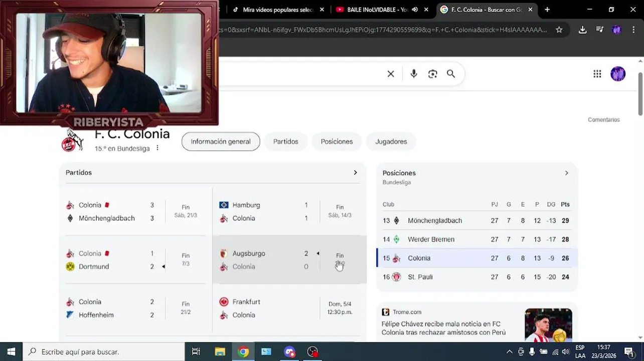Viewport: 644px width, 361px height.
Task: Open the Google account avatar
Action: click(x=618, y=74)
